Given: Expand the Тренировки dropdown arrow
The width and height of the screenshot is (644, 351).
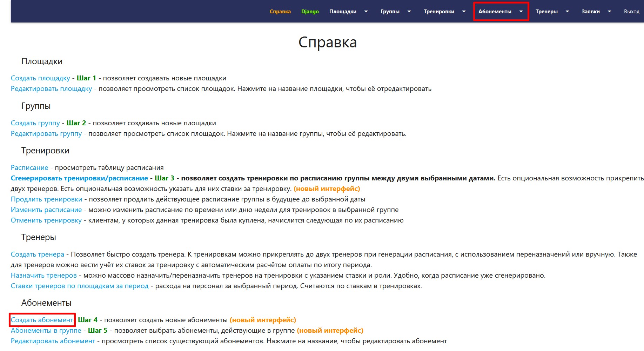Looking at the screenshot, I should tap(464, 12).
